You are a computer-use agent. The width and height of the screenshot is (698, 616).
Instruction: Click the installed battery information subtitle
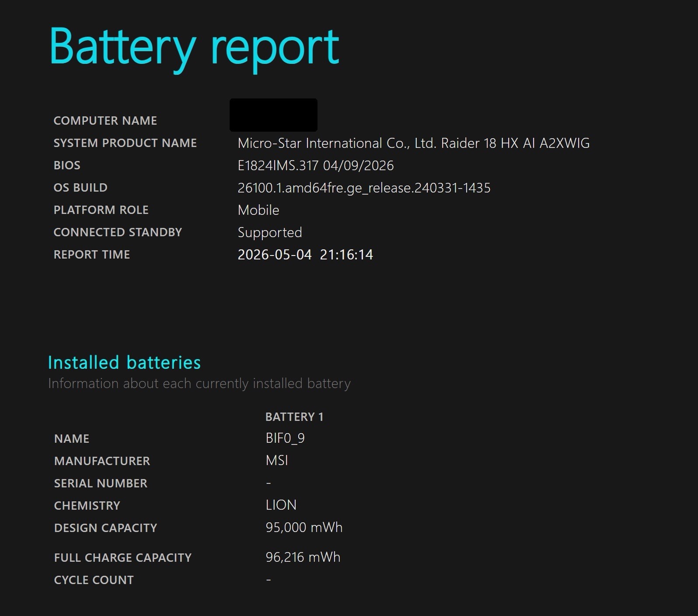click(x=199, y=384)
